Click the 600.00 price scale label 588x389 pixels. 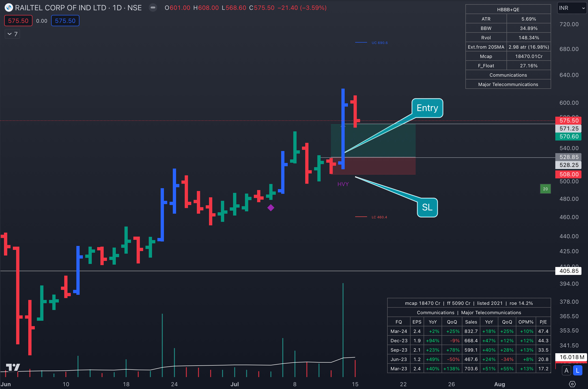569,103
